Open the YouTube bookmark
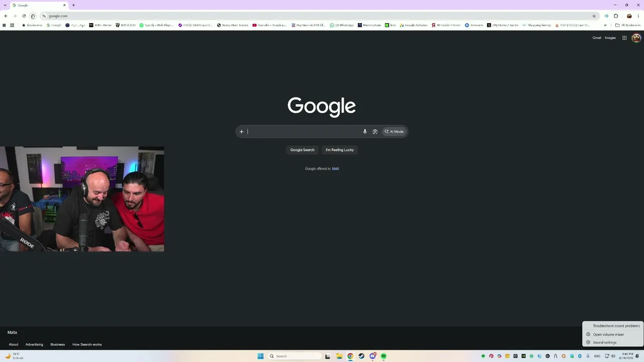The width and height of the screenshot is (644, 362). (270, 25)
